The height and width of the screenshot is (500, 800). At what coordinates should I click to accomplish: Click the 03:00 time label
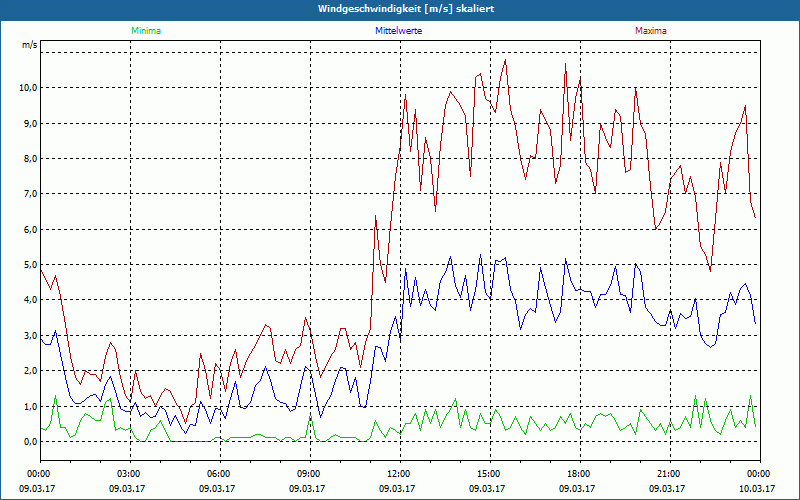pyautogui.click(x=131, y=474)
